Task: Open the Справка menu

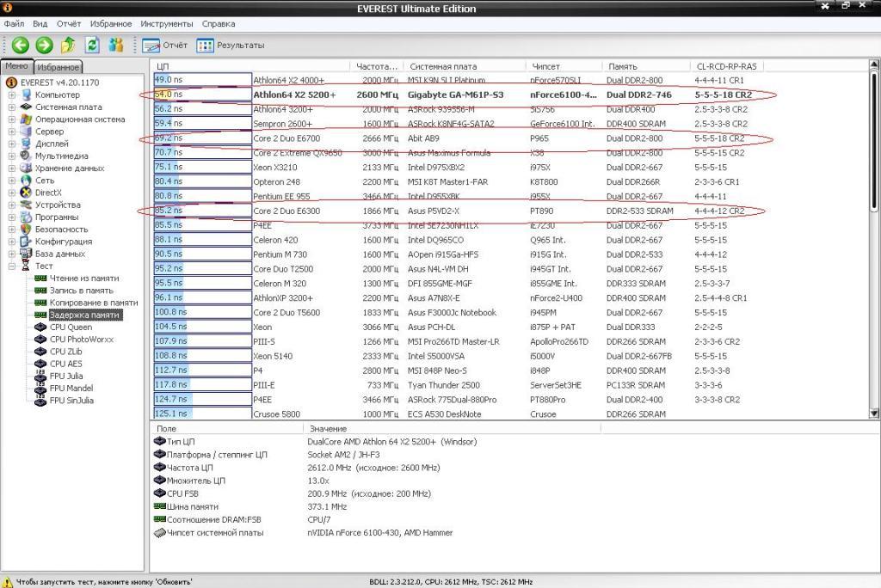Action: (x=219, y=23)
